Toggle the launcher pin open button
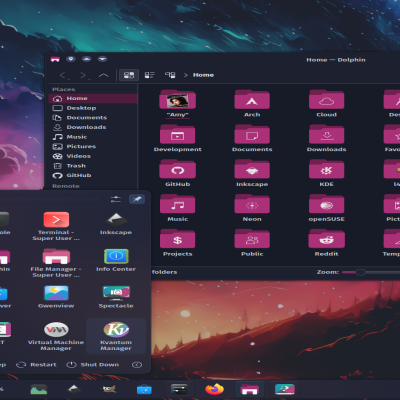 click(137, 199)
